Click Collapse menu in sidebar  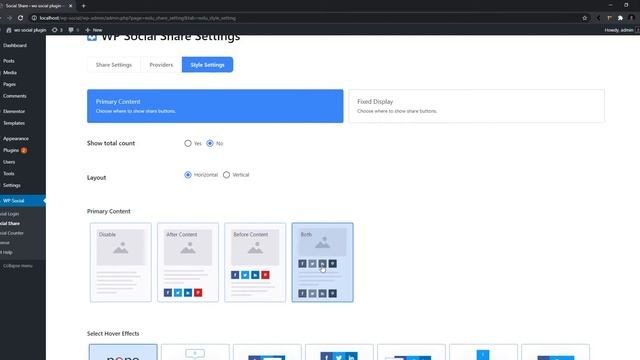(18, 266)
